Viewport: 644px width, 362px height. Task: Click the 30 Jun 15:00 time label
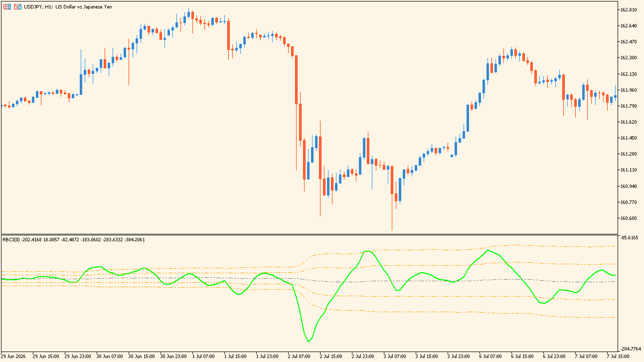click(x=142, y=357)
